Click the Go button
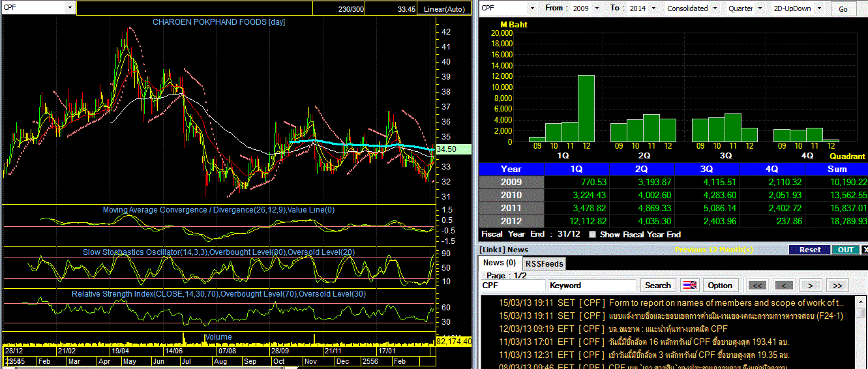868x369 pixels. coord(843,9)
